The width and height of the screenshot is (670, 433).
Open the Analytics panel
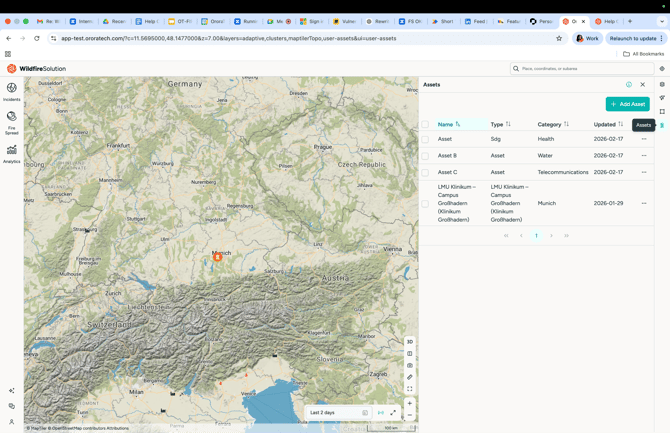coord(12,153)
